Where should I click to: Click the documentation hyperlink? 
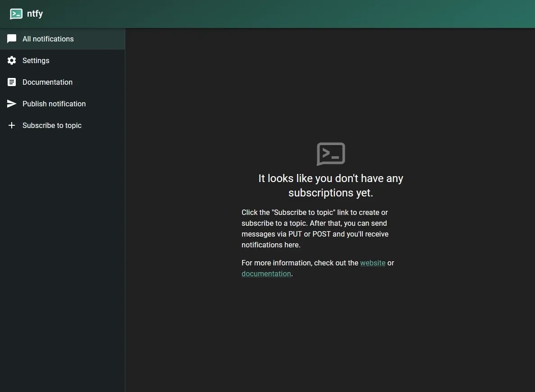[266, 273]
